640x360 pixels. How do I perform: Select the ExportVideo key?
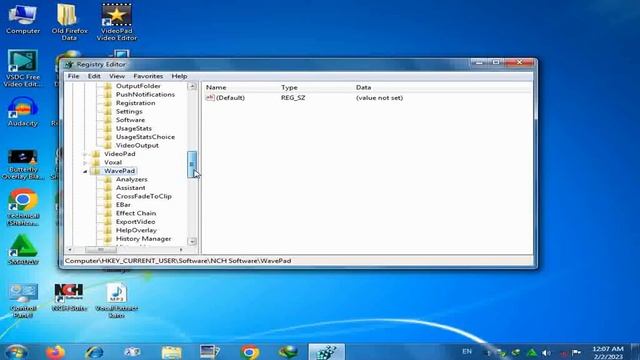click(x=136, y=222)
